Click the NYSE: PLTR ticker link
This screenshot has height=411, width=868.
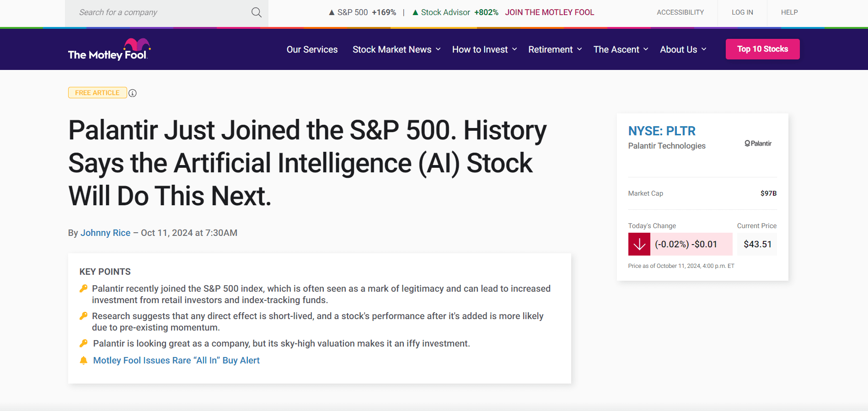(661, 131)
